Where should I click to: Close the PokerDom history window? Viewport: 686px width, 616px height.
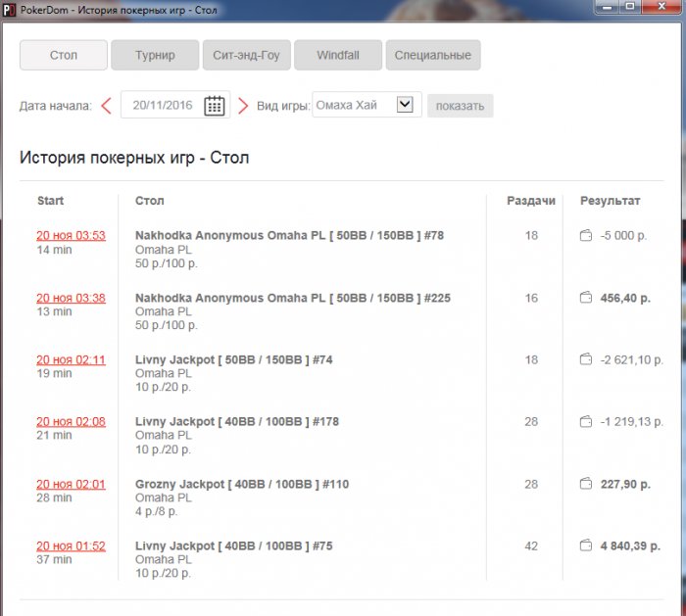662,7
